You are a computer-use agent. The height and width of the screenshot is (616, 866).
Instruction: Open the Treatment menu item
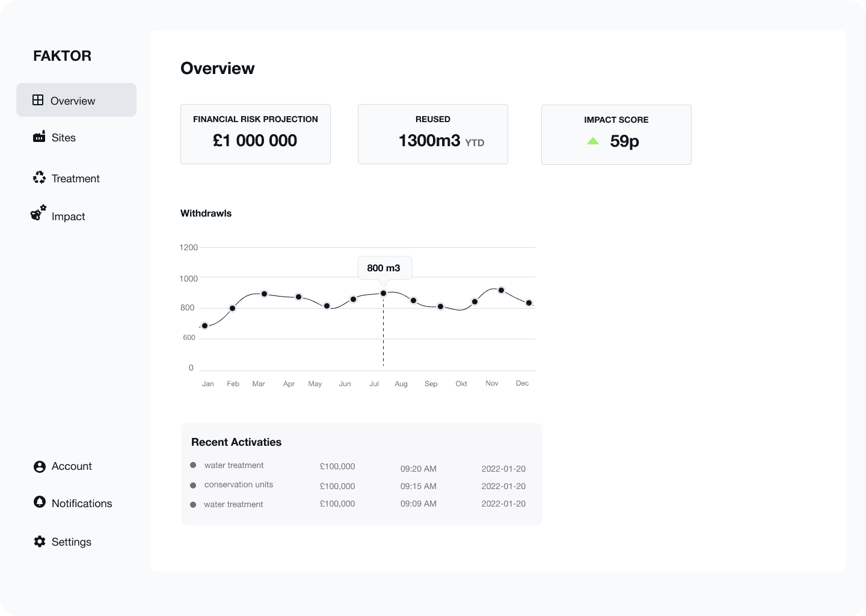tap(75, 179)
